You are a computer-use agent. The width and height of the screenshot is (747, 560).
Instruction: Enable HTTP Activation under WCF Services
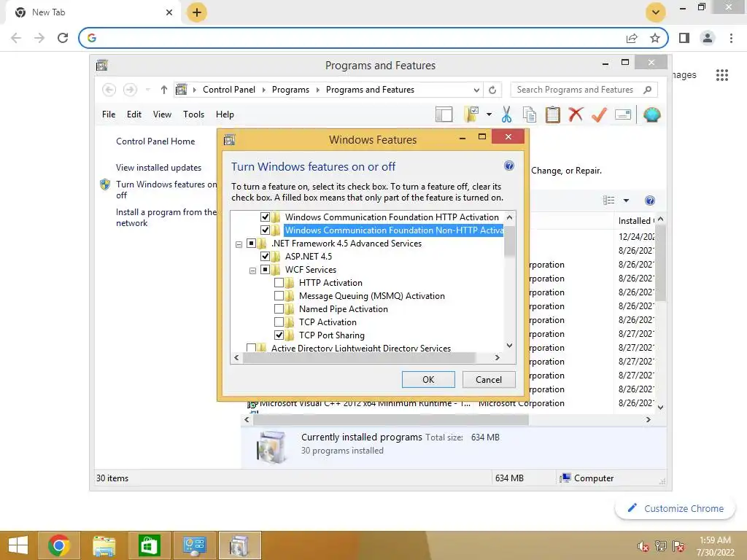click(x=279, y=283)
